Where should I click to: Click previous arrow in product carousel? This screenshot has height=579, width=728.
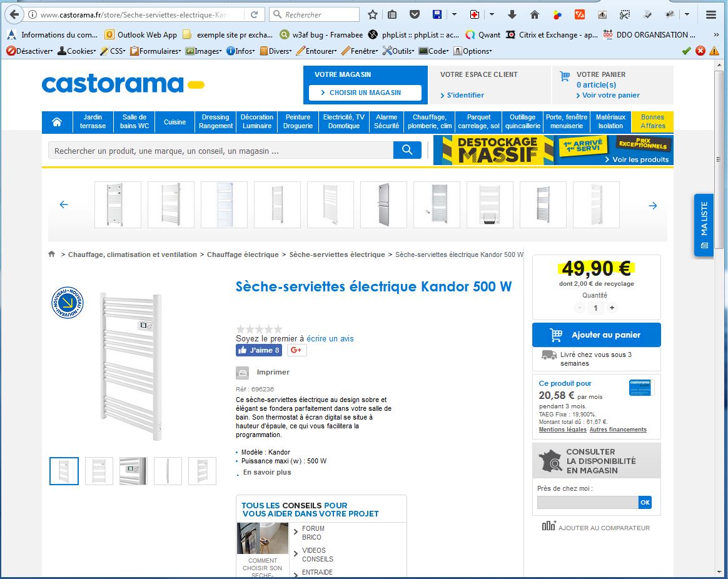[63, 204]
